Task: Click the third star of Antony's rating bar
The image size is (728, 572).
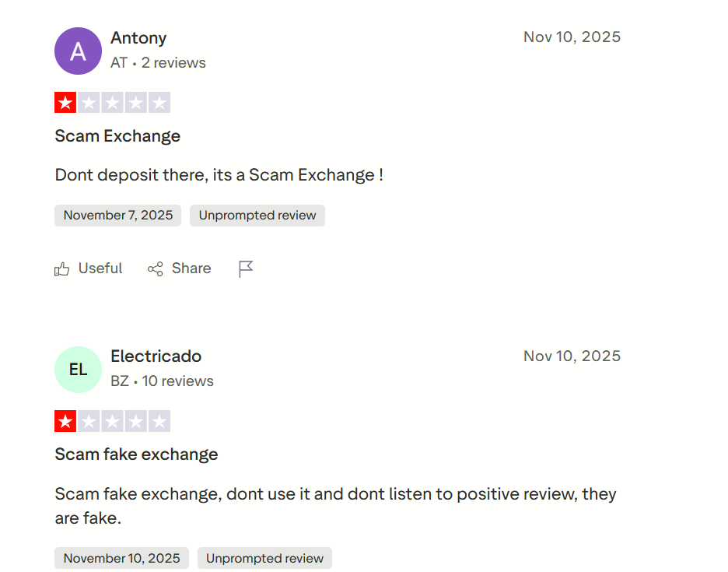Action: tap(112, 102)
